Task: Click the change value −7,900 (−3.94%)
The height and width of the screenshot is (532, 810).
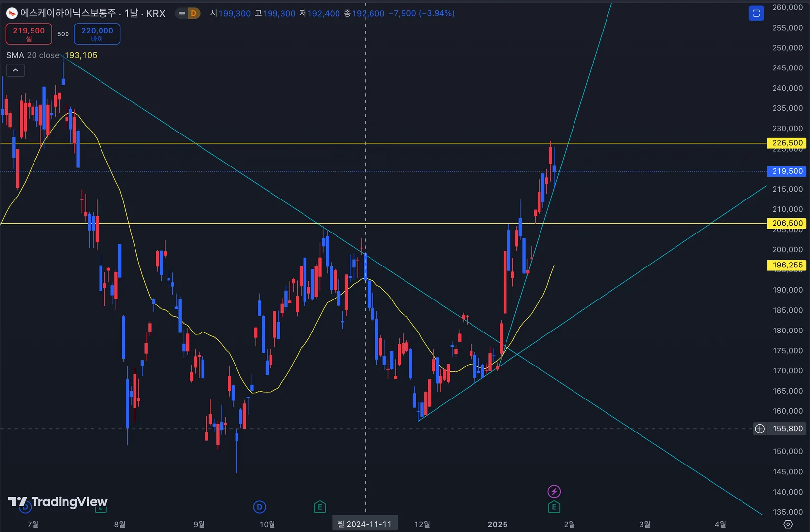Action: pos(421,13)
